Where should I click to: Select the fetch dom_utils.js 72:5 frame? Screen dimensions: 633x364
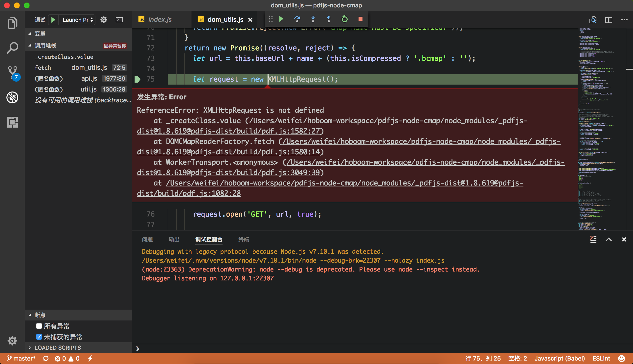pyautogui.click(x=78, y=68)
